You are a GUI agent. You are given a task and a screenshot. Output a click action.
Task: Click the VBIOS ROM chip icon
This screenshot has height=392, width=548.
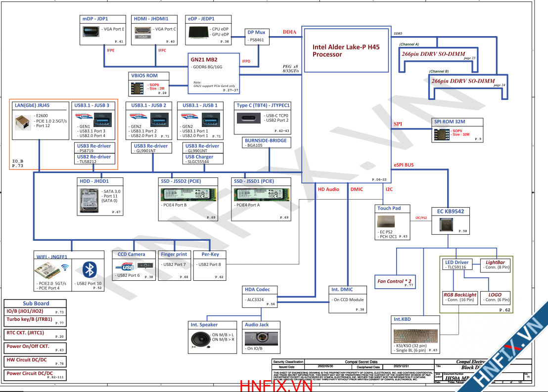click(x=137, y=89)
